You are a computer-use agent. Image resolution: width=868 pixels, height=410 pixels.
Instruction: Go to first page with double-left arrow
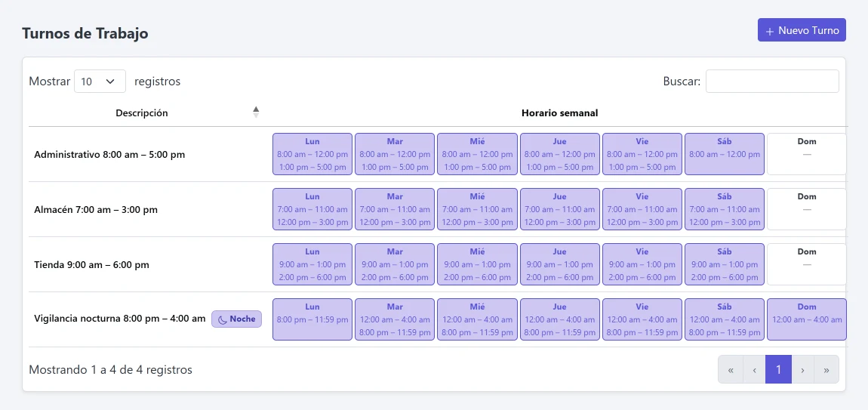pyautogui.click(x=731, y=369)
